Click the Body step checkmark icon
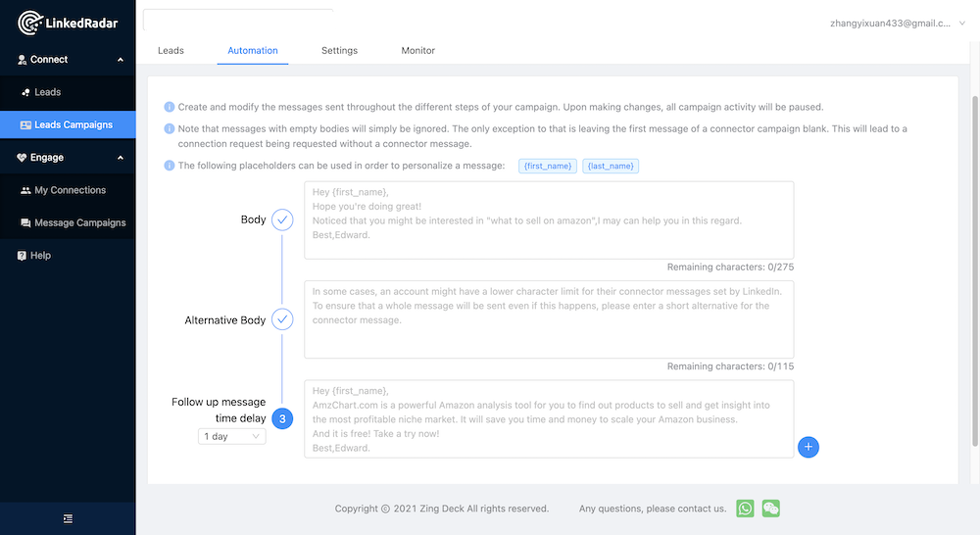Screen dimensions: 980x535 282,219
